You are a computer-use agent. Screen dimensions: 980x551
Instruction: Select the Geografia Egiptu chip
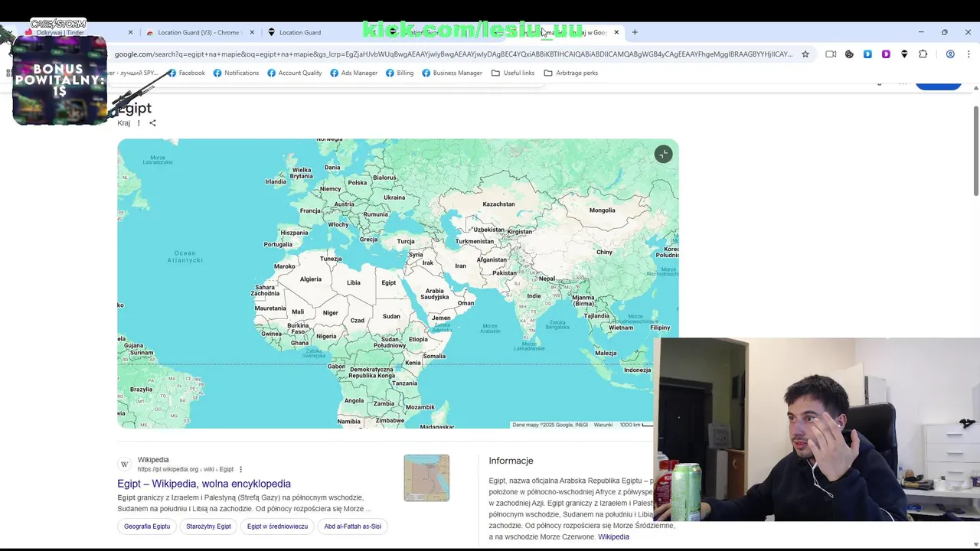147,527
